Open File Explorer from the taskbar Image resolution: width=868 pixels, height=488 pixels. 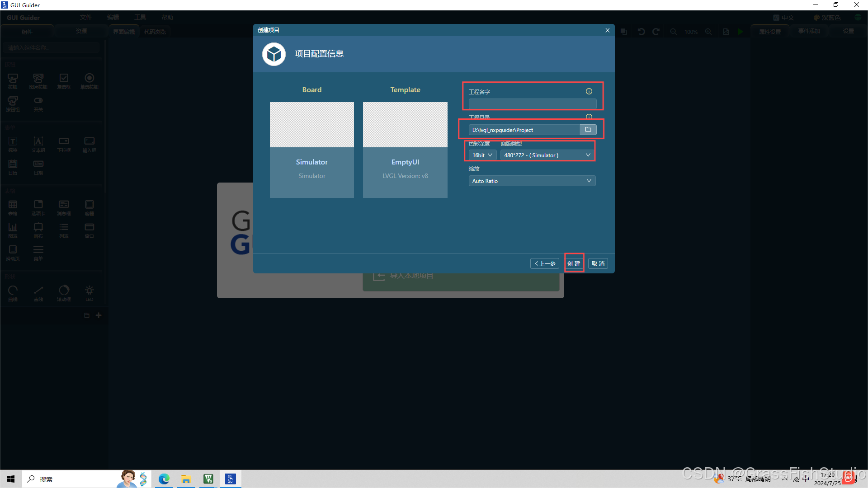(x=186, y=479)
